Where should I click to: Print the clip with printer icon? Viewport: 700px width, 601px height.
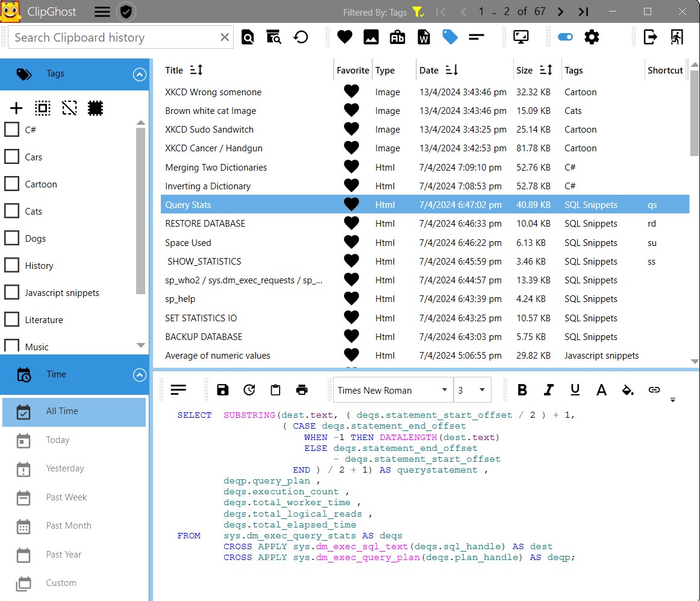[x=302, y=389]
